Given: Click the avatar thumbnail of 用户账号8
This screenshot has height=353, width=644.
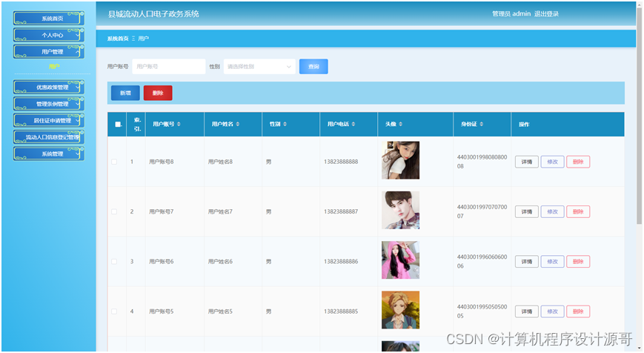Looking at the screenshot, I should click(400, 160).
